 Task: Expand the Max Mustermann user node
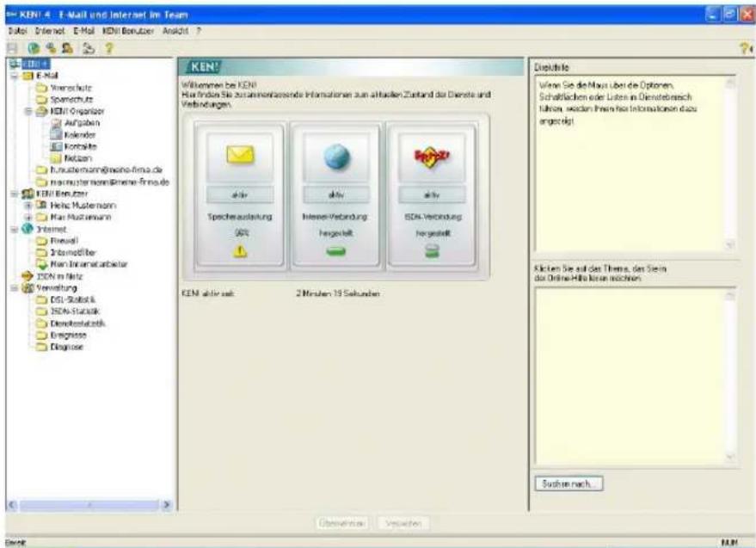pyautogui.click(x=28, y=217)
